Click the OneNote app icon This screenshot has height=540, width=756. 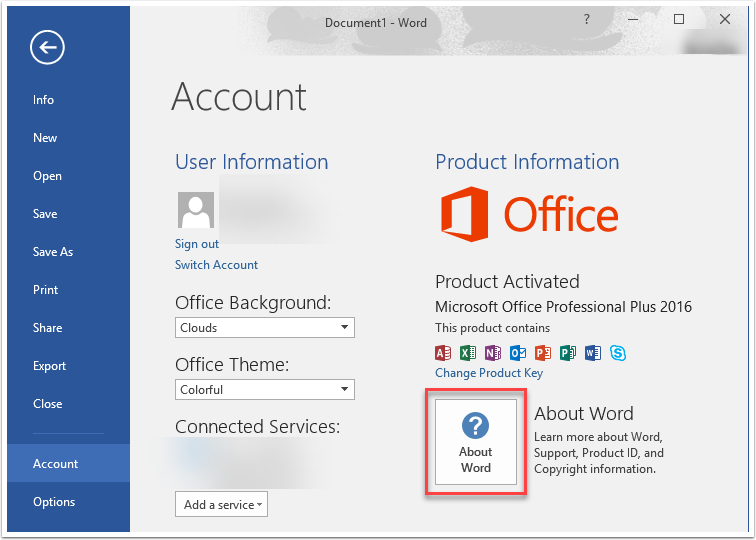click(x=493, y=353)
